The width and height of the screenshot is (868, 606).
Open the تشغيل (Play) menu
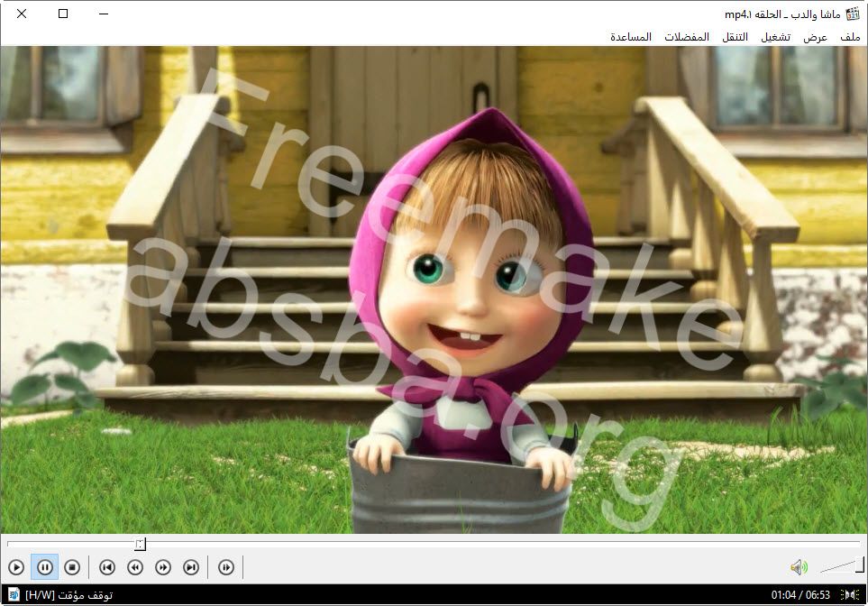775,37
